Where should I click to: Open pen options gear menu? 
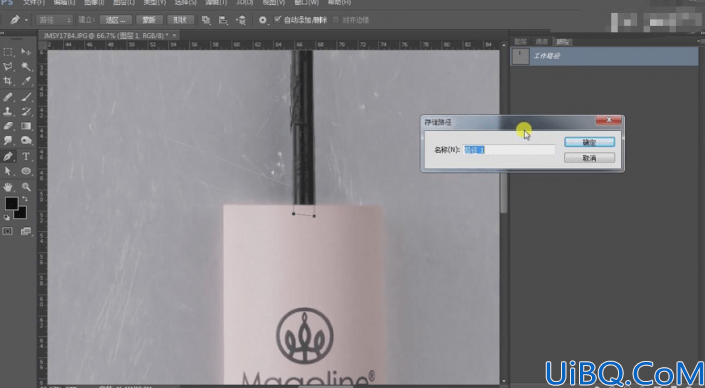[263, 20]
